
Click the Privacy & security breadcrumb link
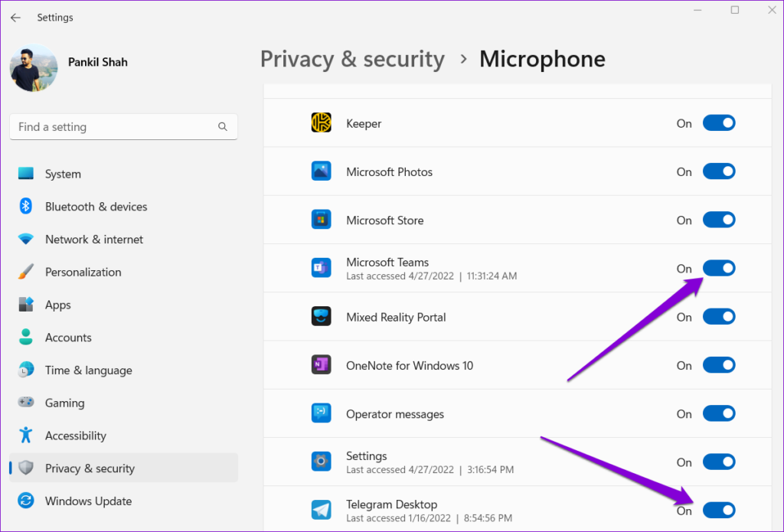[352, 59]
